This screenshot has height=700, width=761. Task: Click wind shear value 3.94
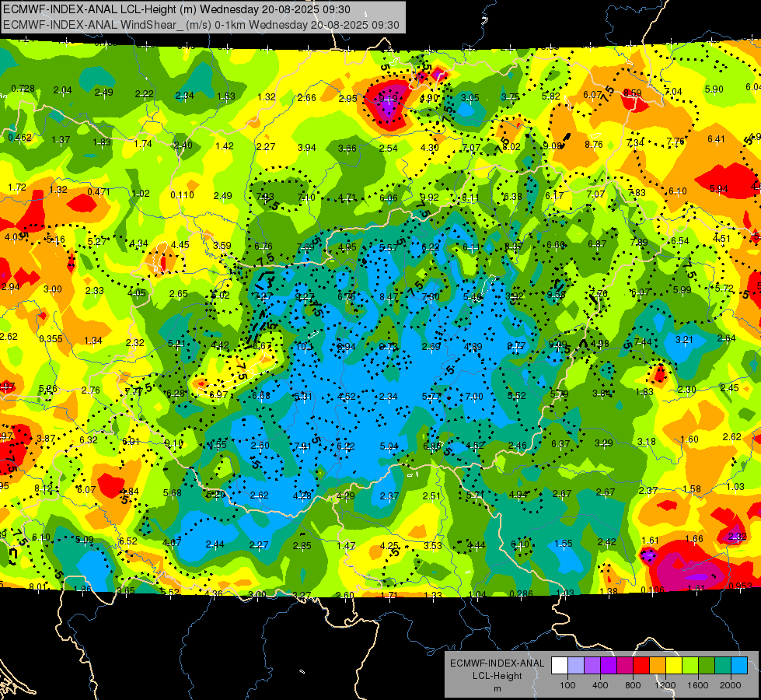pyautogui.click(x=307, y=148)
